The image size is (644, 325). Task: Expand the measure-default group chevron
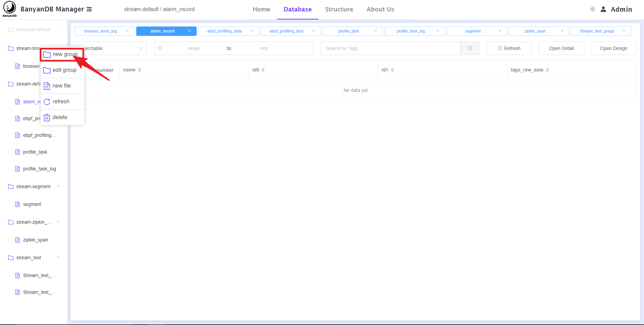pyautogui.click(x=58, y=29)
